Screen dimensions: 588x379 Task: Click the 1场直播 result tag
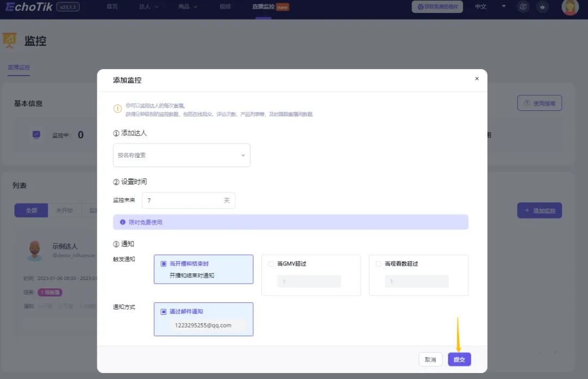click(x=50, y=292)
